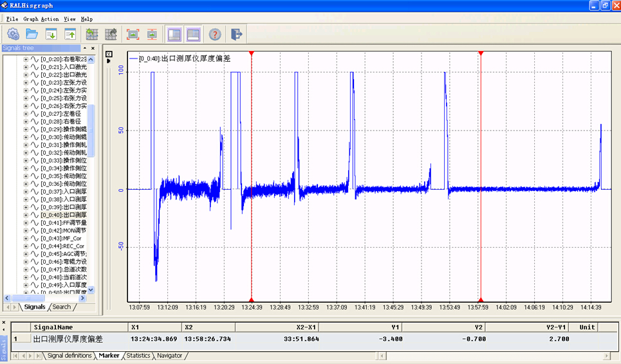Screen dimensions: 621x364
Task: Switch to the Statistics tab
Action: [138, 356]
